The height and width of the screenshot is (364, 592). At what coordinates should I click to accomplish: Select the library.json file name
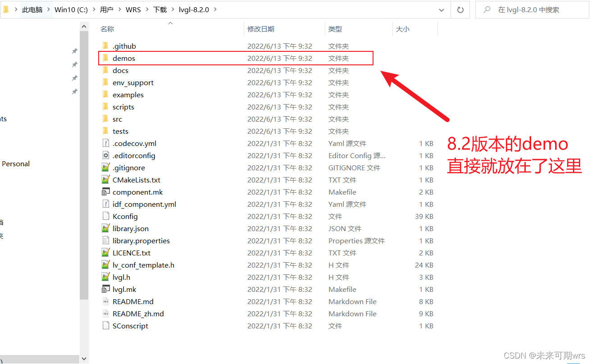coord(131,228)
